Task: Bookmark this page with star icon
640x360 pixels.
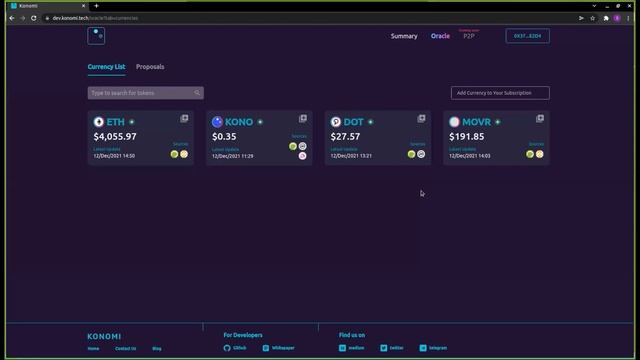Action: tap(593, 18)
